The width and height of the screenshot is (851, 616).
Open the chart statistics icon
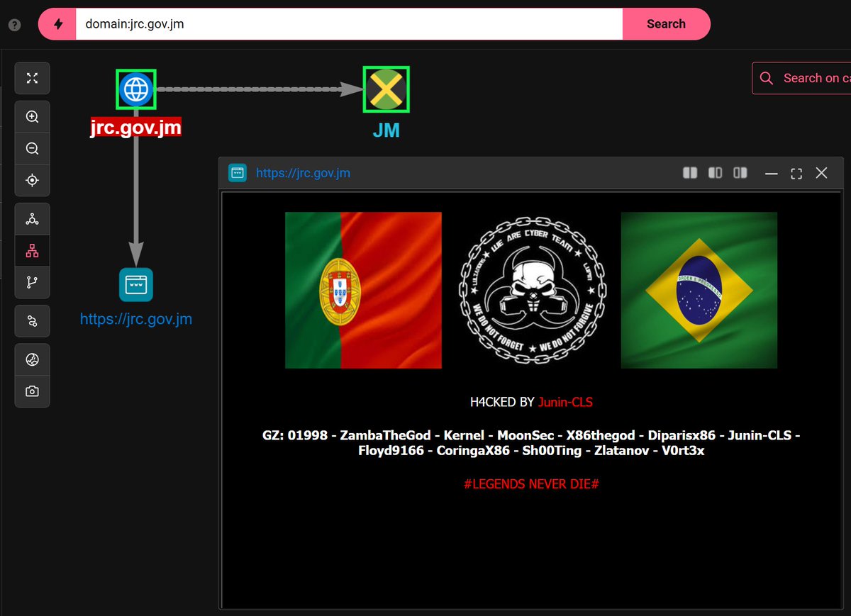32,360
